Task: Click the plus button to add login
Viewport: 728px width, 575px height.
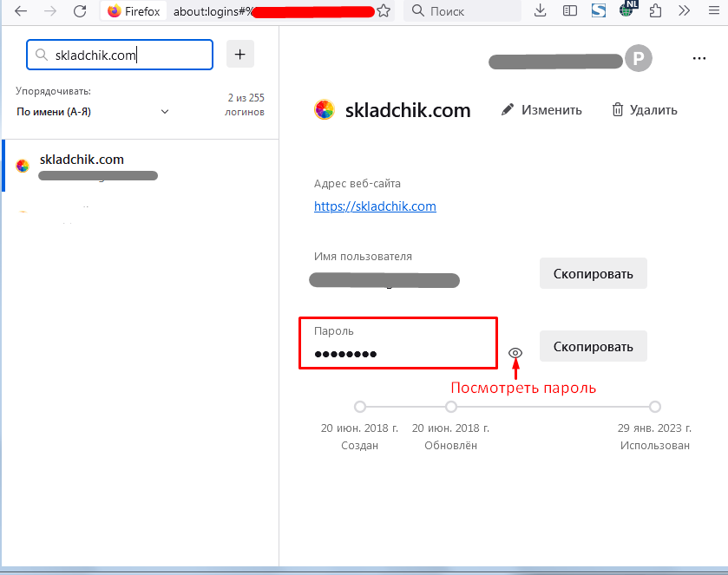Action: (240, 55)
